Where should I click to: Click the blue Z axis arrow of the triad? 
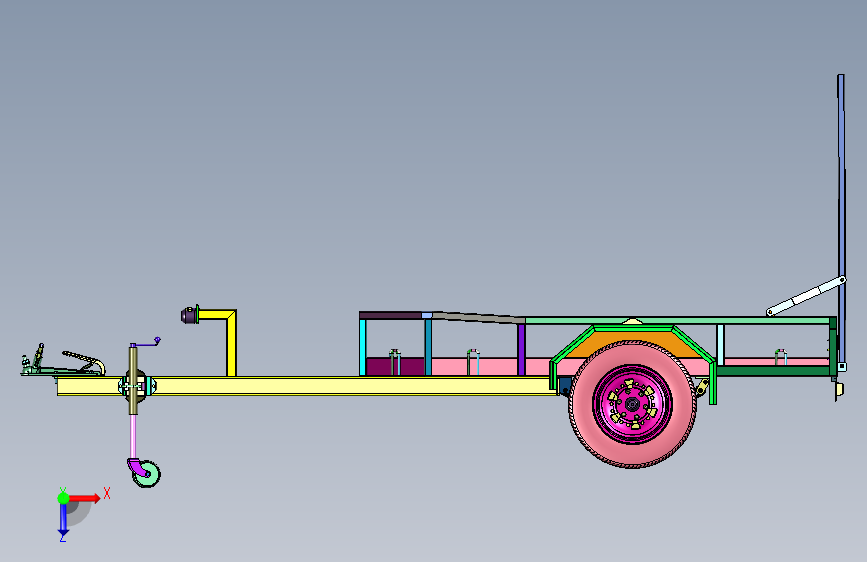[x=63, y=520]
